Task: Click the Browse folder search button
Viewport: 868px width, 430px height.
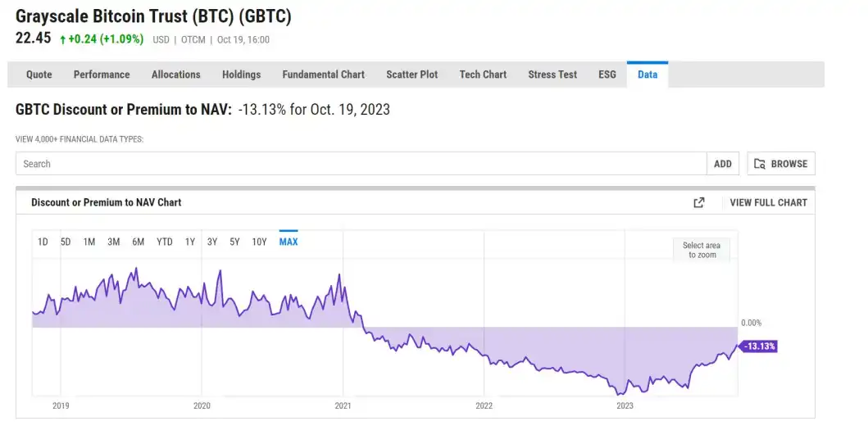Action: click(780, 164)
